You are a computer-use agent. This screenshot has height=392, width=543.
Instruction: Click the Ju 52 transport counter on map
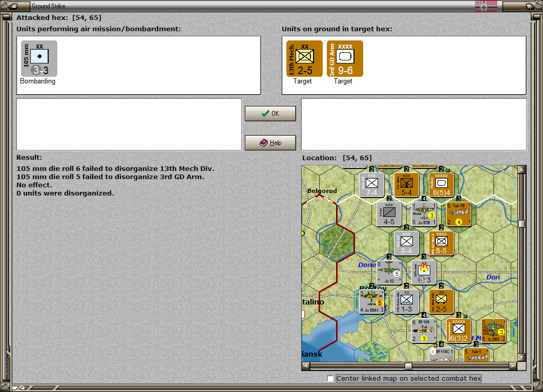tap(389, 272)
